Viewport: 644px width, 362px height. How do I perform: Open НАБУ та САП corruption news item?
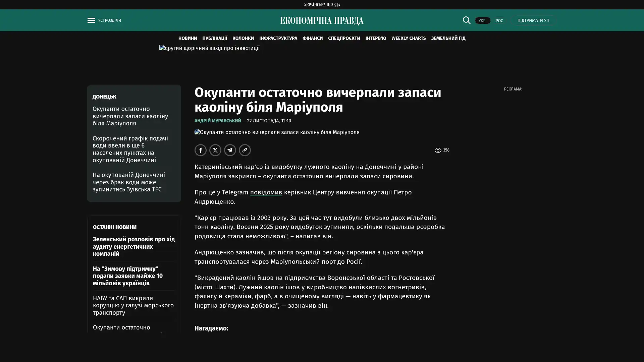133,305
